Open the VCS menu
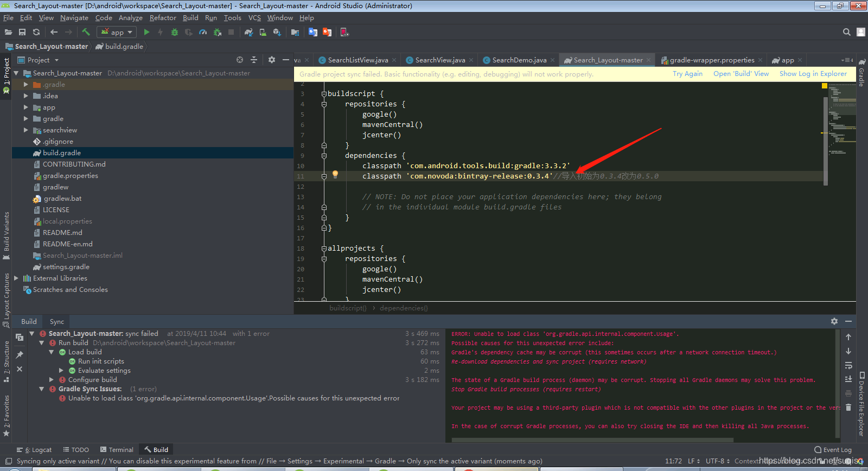 click(254, 18)
